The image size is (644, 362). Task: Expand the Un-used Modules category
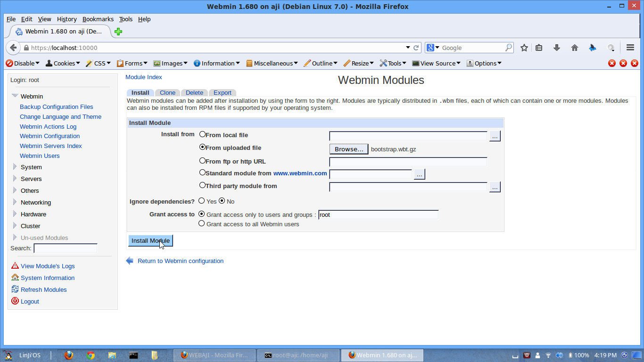point(15,238)
